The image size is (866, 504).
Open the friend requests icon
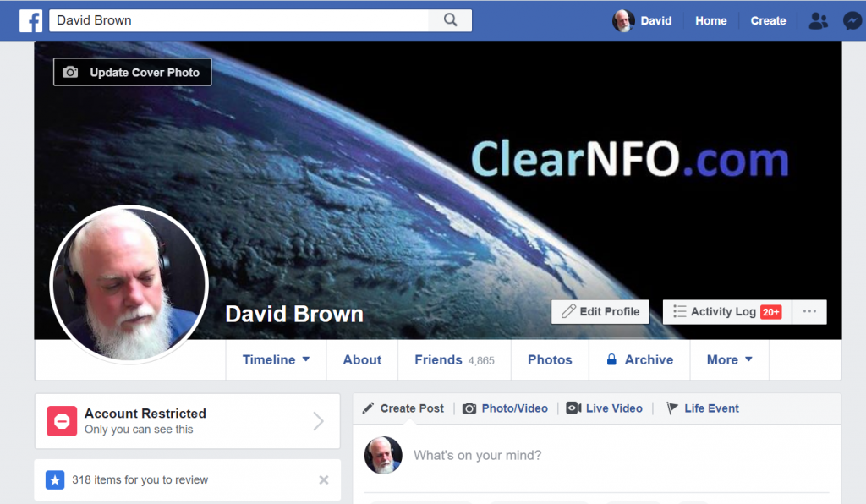click(x=818, y=21)
